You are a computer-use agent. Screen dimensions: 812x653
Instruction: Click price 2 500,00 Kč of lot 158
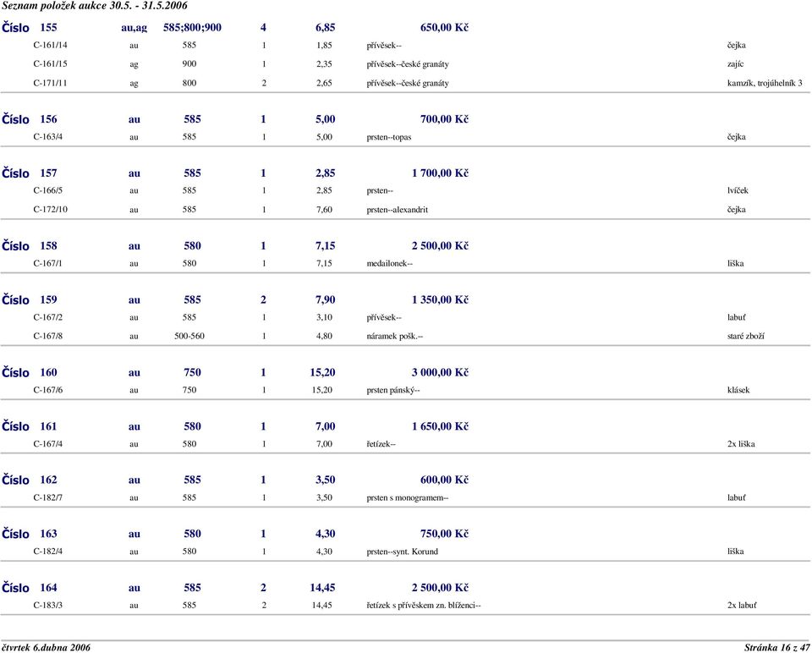pos(440,246)
